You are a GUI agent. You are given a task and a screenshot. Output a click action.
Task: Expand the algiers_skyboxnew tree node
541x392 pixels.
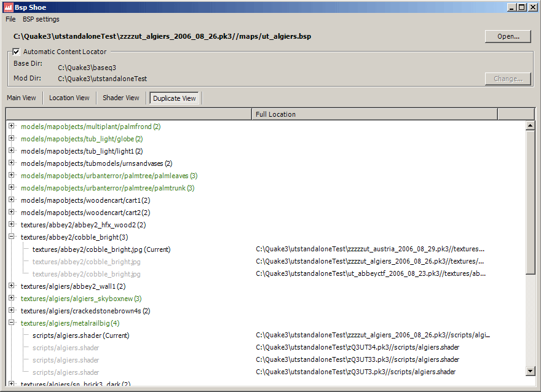12,298
